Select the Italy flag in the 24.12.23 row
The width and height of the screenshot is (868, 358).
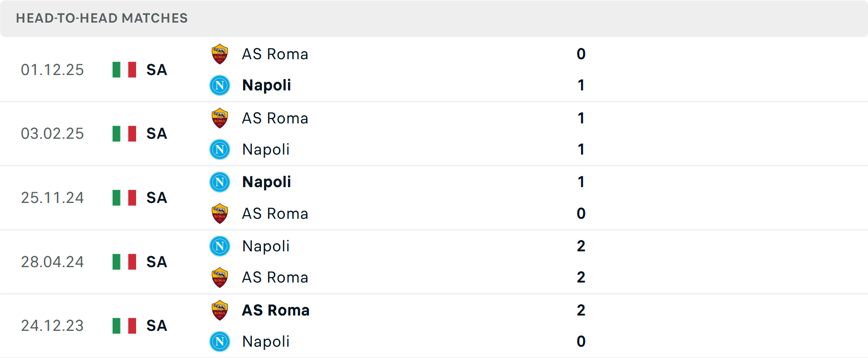click(x=124, y=325)
